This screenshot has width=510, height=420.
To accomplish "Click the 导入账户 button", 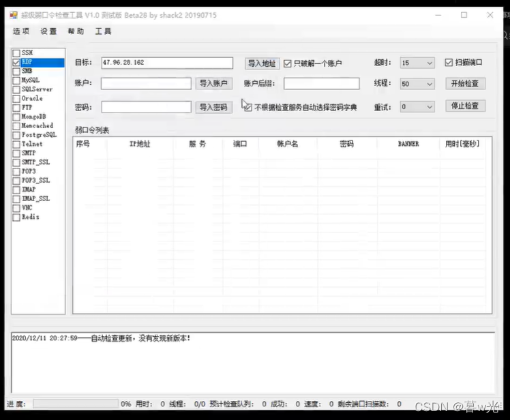I will tap(213, 84).
